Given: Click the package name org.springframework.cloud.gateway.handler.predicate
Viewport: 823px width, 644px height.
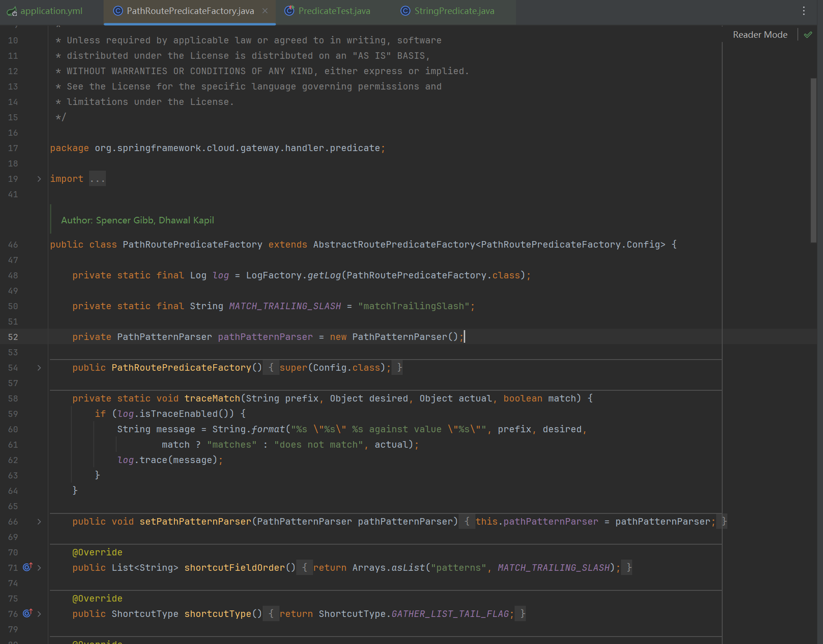Looking at the screenshot, I should pos(237,148).
